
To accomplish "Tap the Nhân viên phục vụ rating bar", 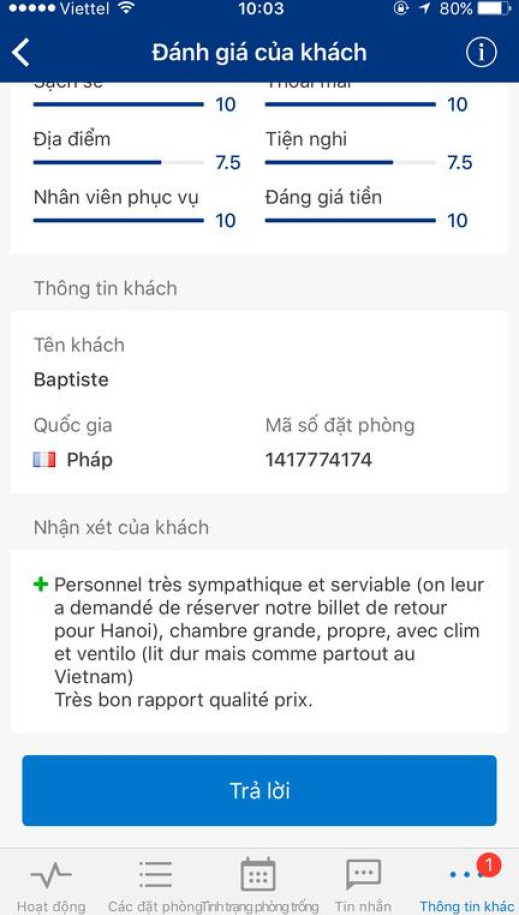I will 119,221.
